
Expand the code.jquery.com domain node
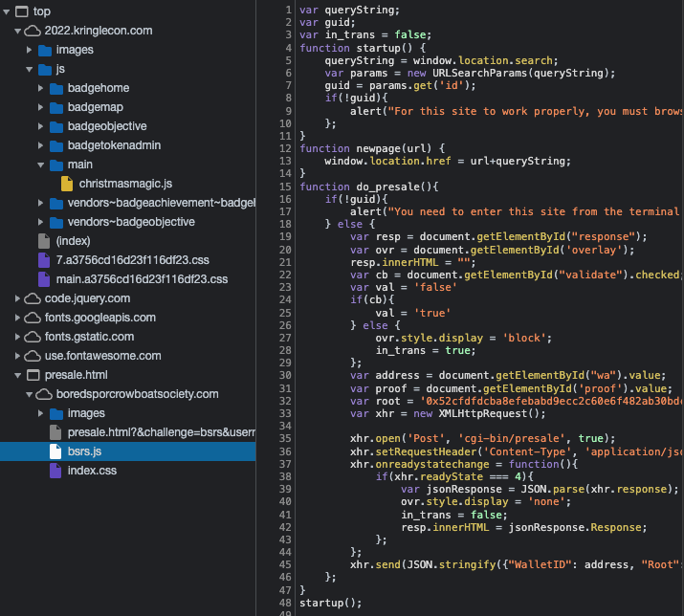click(x=19, y=298)
